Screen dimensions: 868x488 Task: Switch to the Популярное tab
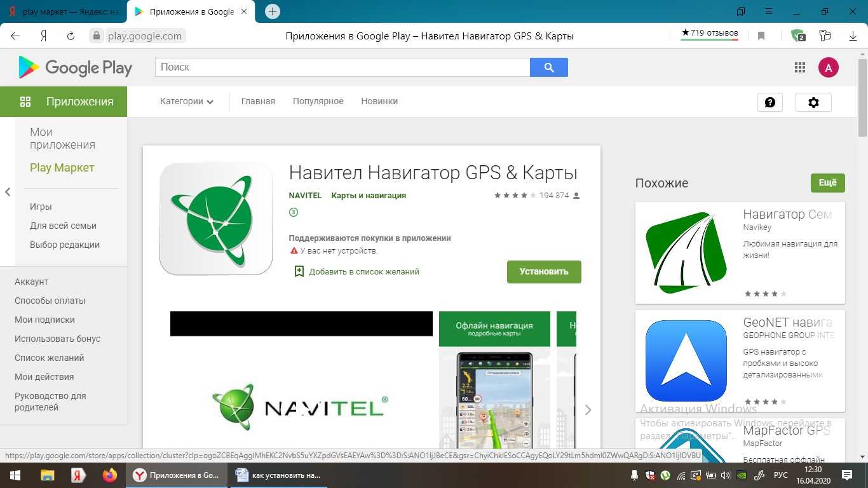click(x=318, y=101)
